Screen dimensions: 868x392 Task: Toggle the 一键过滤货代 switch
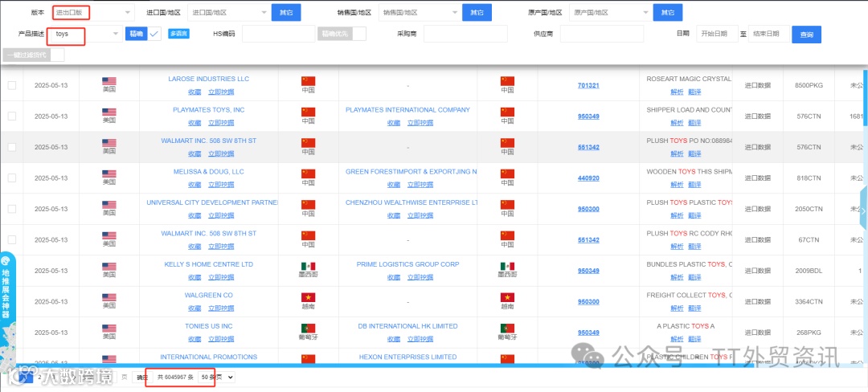click(x=34, y=55)
